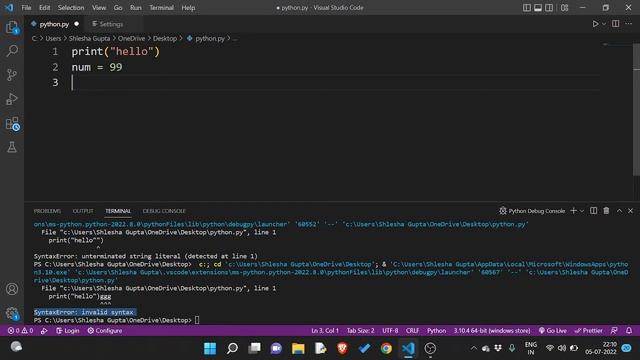Image resolution: width=640 pixels, height=360 pixels.
Task: Click Shlesha Gupta in the breadcrumb
Action: pos(89,38)
